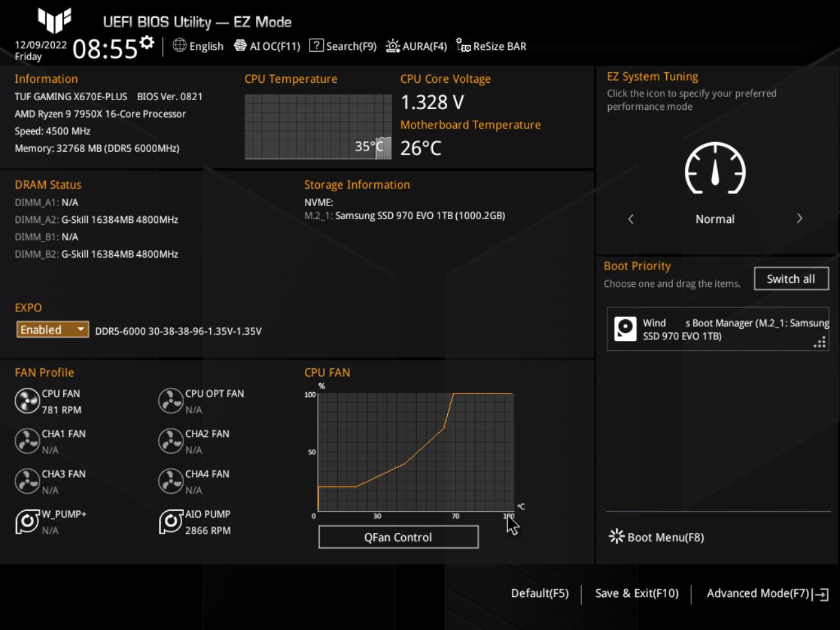Click the CPU OPT FAN icon
840x630 pixels.
[x=171, y=401]
